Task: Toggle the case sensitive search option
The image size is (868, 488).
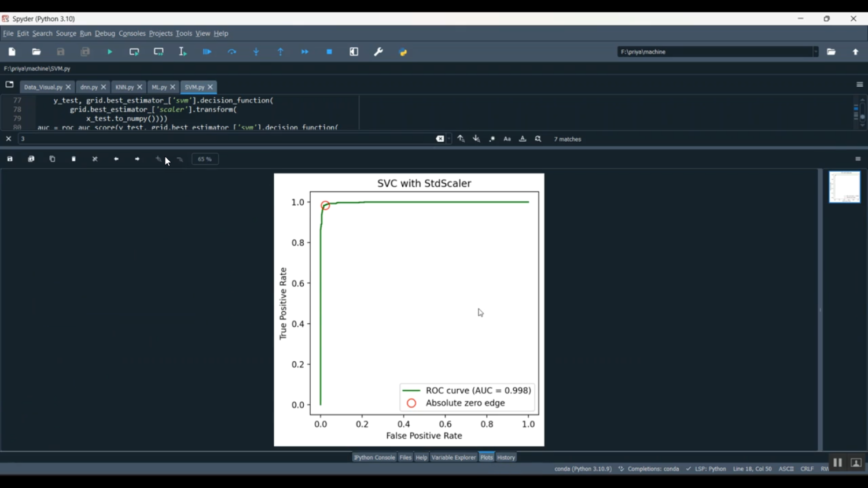Action: [x=507, y=139]
